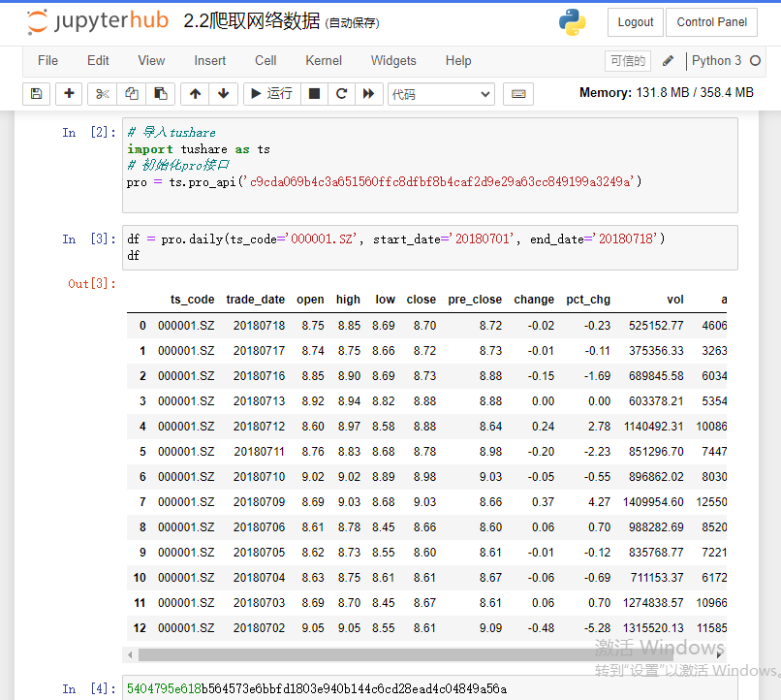Open the Kernel menu
The width and height of the screenshot is (781, 700).
[324, 60]
